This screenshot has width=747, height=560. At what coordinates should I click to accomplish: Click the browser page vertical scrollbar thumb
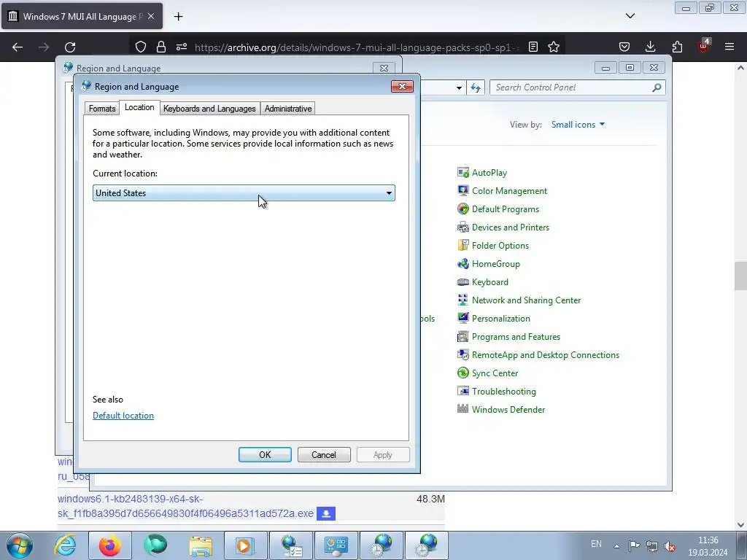[x=740, y=276]
